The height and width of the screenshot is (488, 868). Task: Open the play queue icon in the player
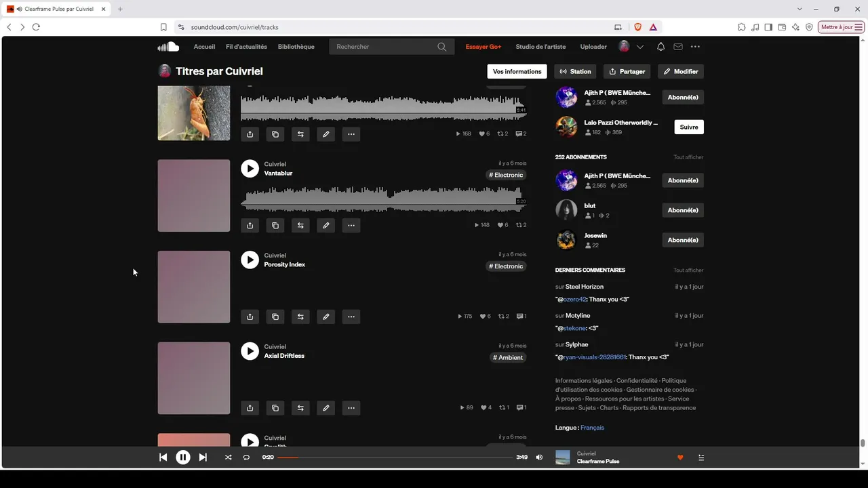(701, 457)
